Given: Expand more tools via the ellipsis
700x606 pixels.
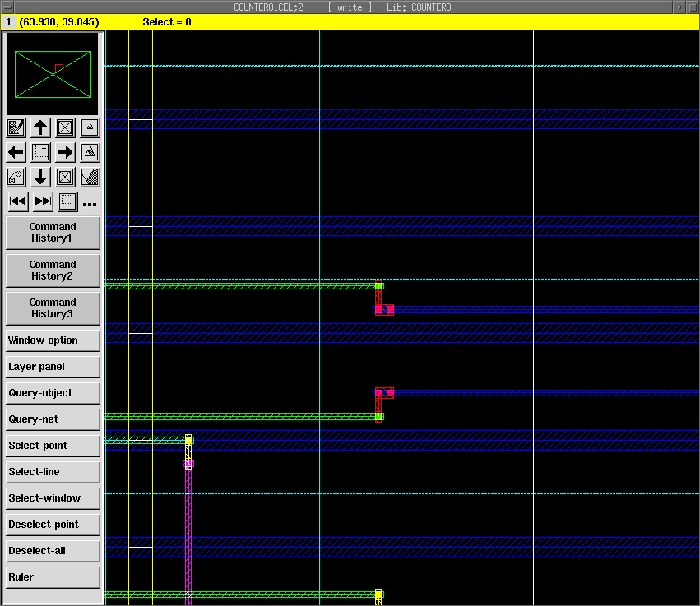Looking at the screenshot, I should [90, 203].
